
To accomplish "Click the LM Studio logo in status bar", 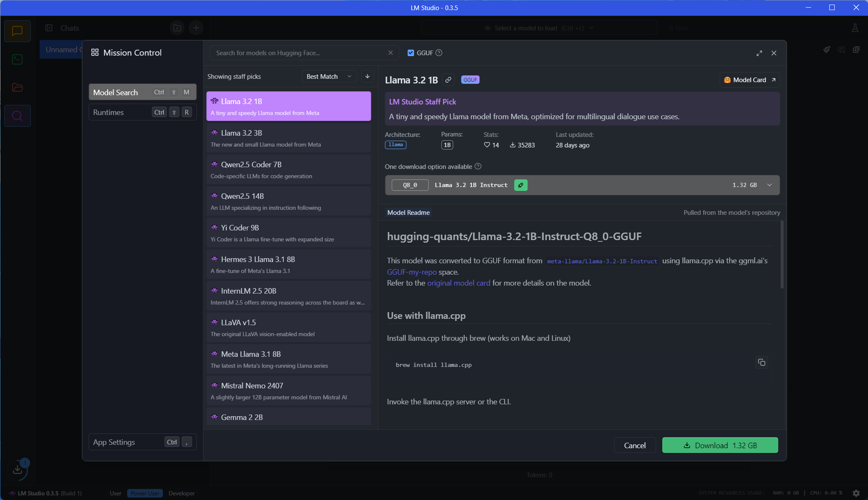I will tap(12, 493).
